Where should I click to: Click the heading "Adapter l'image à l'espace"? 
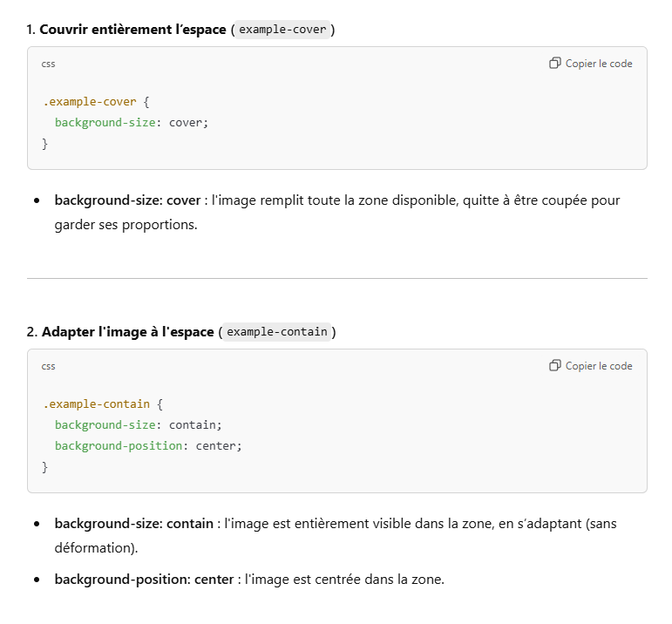(127, 332)
